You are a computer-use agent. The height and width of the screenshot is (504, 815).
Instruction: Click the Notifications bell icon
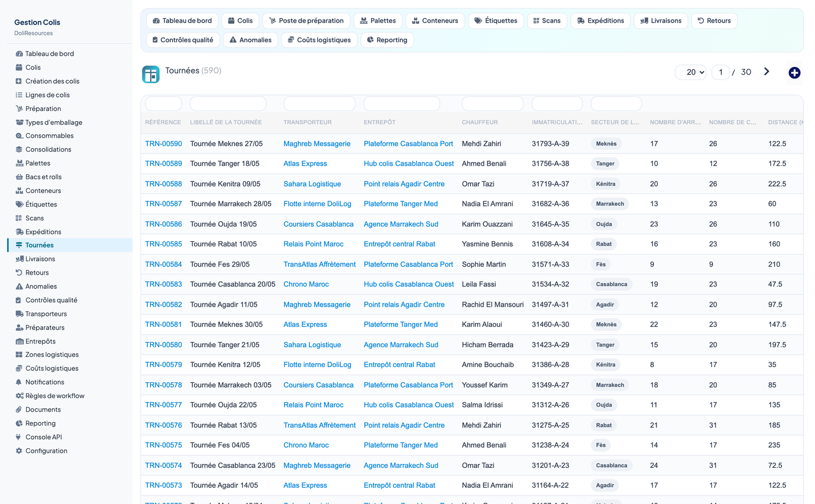point(19,382)
